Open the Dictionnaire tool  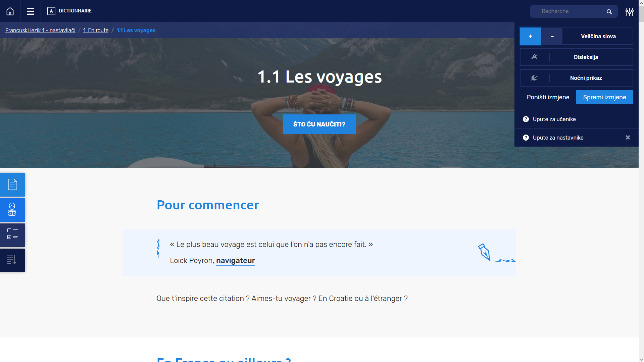pyautogui.click(x=69, y=11)
